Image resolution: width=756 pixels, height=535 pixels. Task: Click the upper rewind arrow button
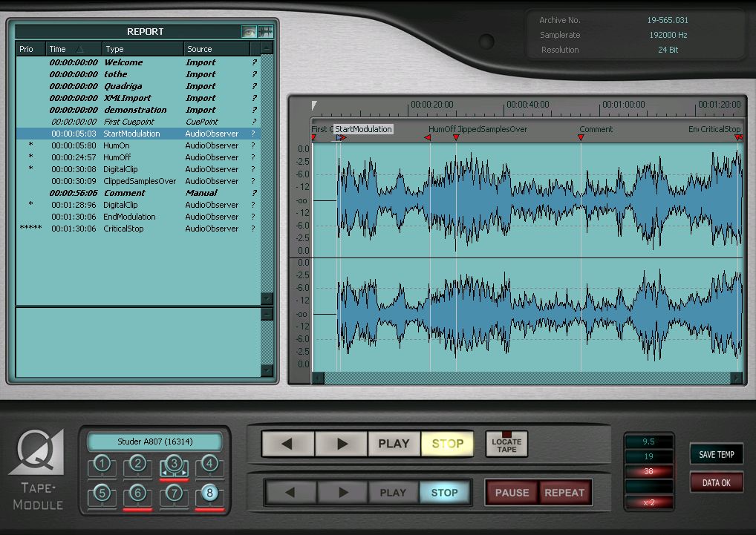(x=288, y=444)
